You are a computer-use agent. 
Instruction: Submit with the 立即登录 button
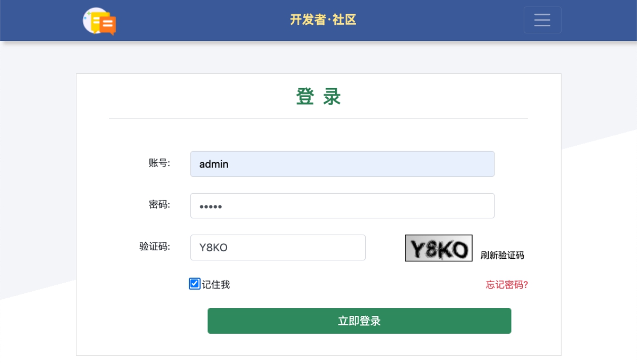pos(359,321)
